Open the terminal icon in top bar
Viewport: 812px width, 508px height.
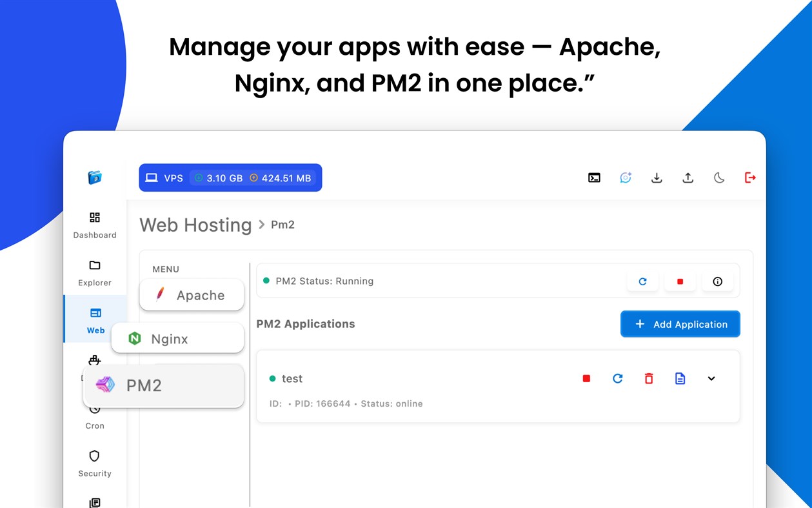tap(594, 178)
